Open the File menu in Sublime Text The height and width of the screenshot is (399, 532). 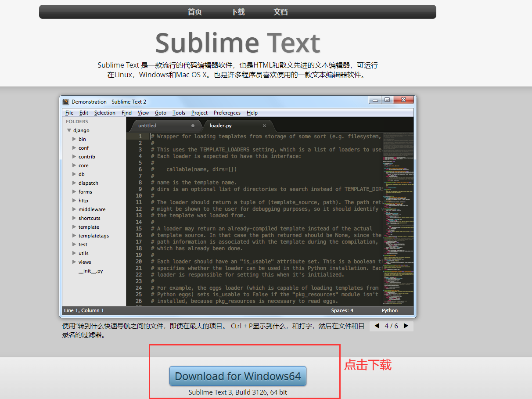(x=69, y=113)
